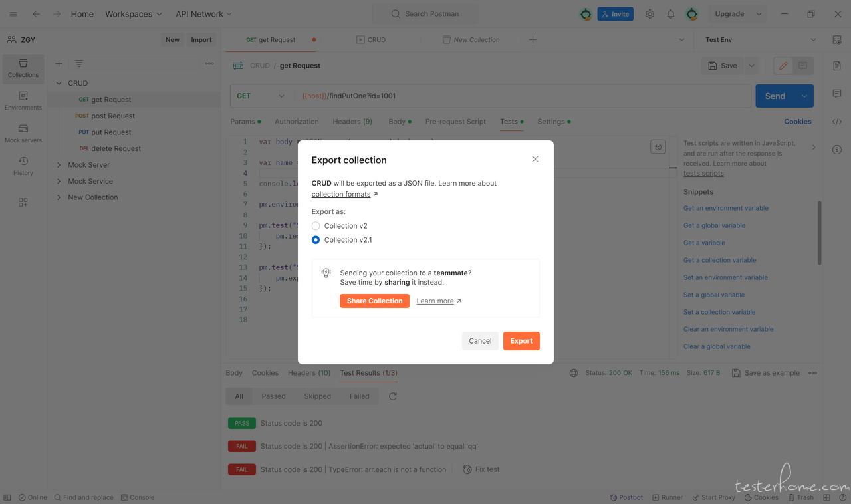Open the GET method dropdown
This screenshot has height=504, width=851.
coord(261,96)
